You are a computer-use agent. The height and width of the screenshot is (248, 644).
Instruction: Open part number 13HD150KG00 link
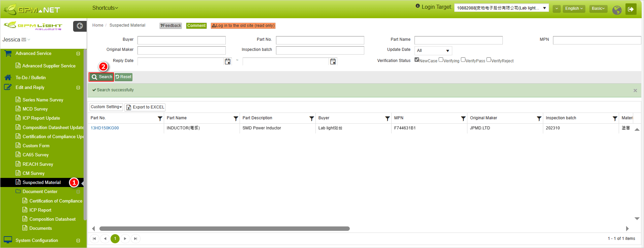[104, 128]
